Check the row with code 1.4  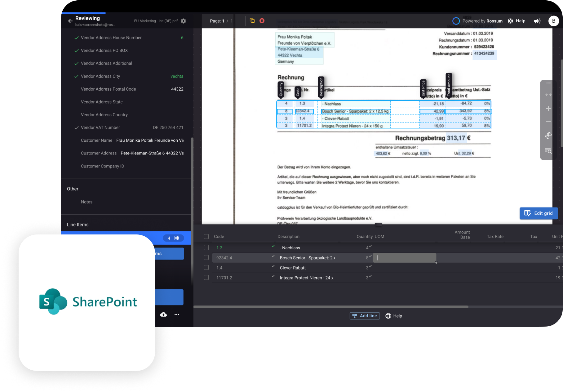pos(206,267)
